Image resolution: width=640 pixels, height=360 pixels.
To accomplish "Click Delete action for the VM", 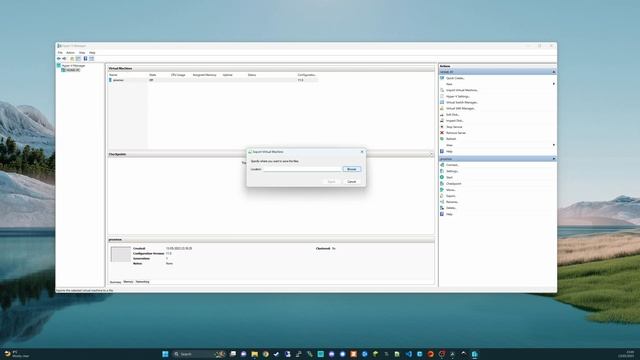I will (451, 208).
